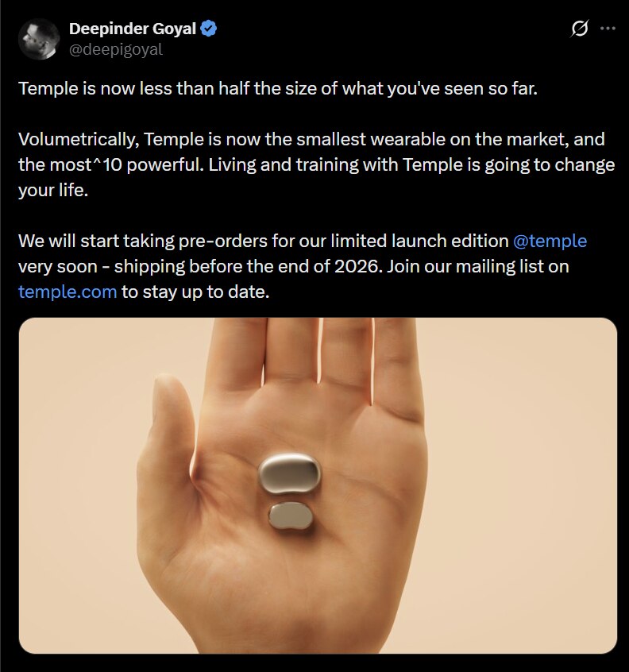Click the blue verified badge
The width and height of the screenshot is (629, 672).
tap(209, 29)
